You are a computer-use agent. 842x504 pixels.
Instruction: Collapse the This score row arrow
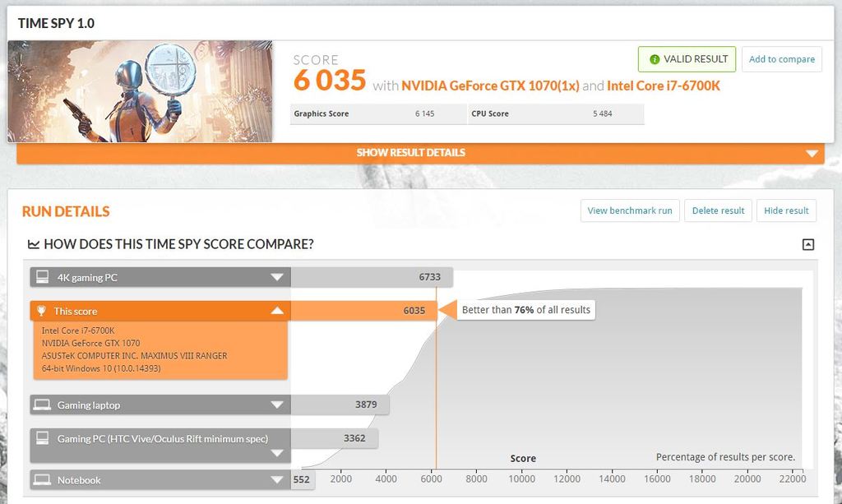point(277,311)
